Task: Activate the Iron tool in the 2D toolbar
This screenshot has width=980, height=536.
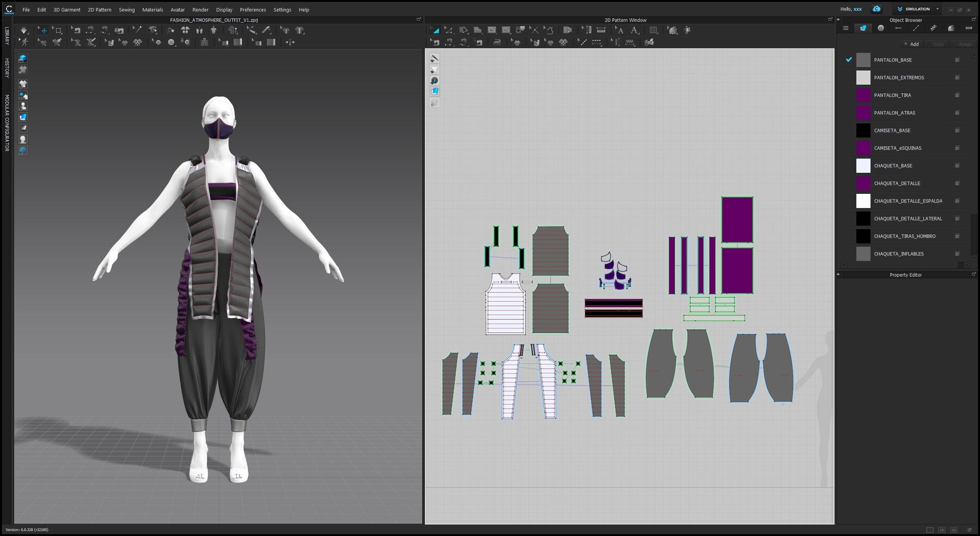Action: click(x=497, y=42)
